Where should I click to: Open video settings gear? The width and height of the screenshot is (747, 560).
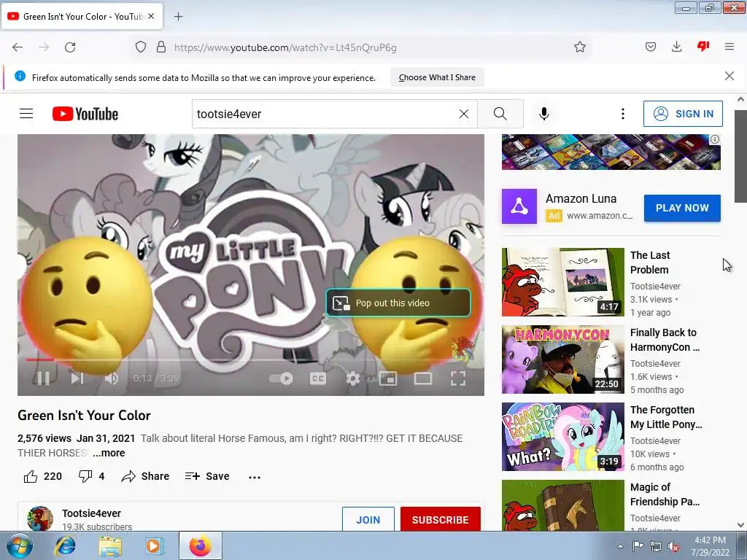coord(352,378)
